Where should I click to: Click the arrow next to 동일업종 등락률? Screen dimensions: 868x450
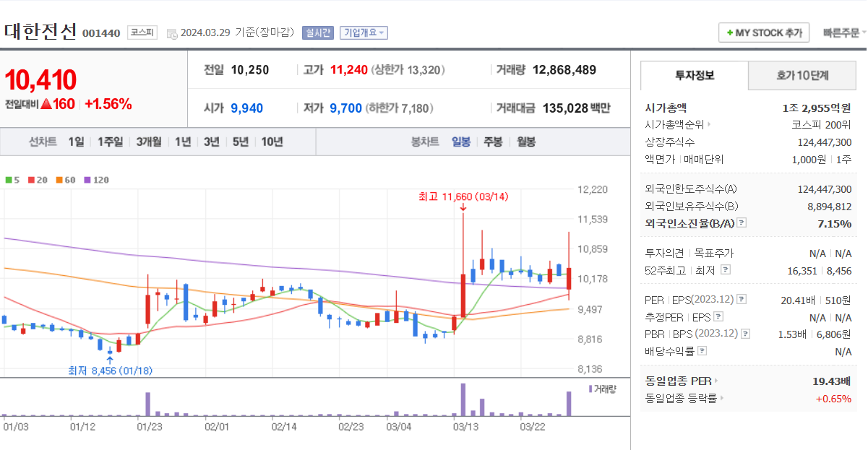722,398
